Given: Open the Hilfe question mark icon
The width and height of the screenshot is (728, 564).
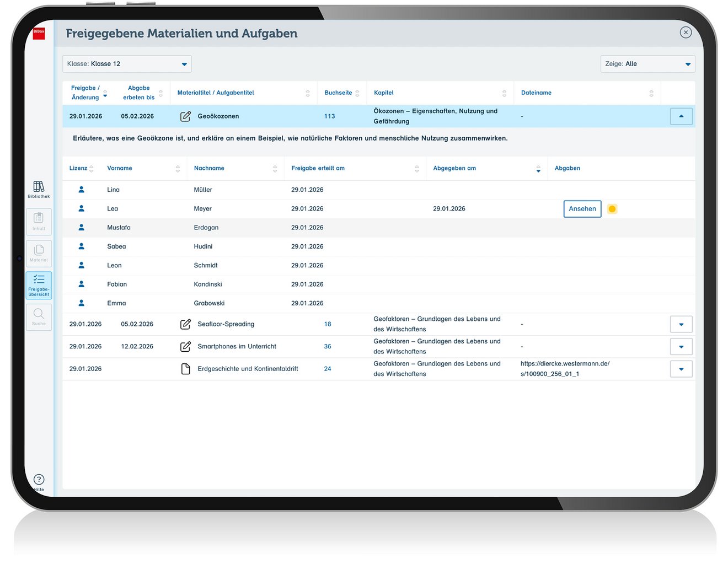Looking at the screenshot, I should tap(39, 480).
